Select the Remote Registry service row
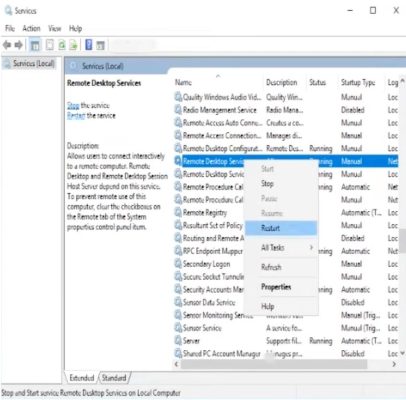Viewport: 406px width, 400px height. click(x=287, y=212)
